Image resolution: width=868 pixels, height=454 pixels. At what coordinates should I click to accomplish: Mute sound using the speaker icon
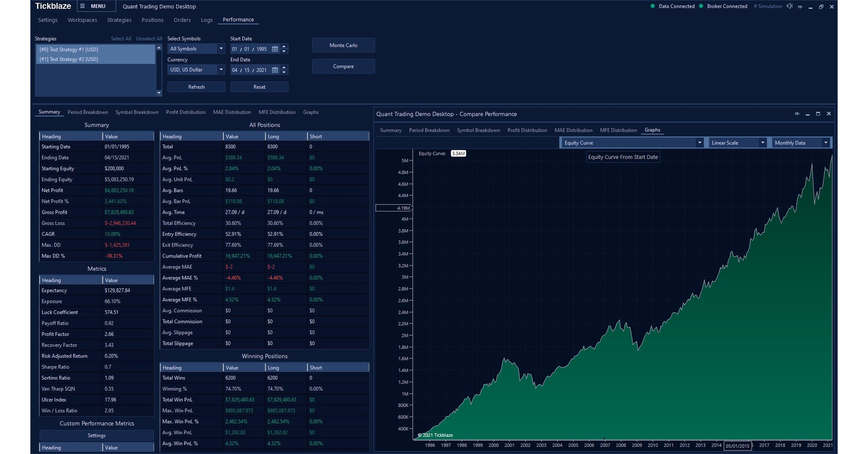789,6
